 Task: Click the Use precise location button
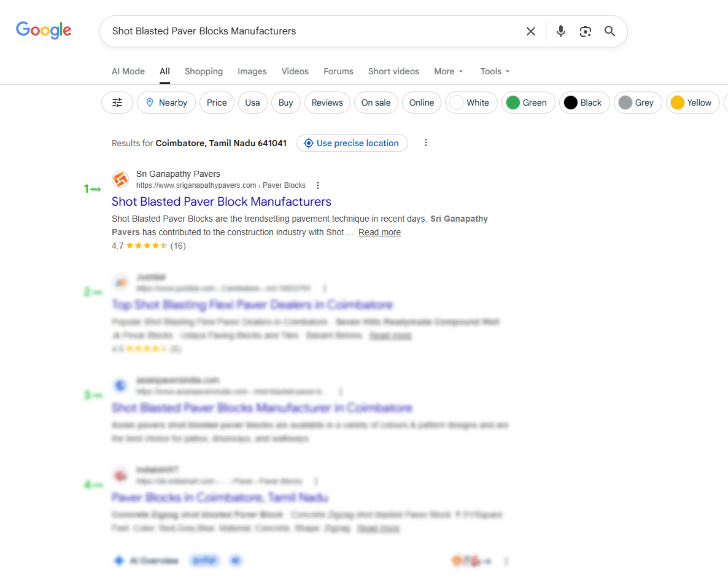click(352, 143)
